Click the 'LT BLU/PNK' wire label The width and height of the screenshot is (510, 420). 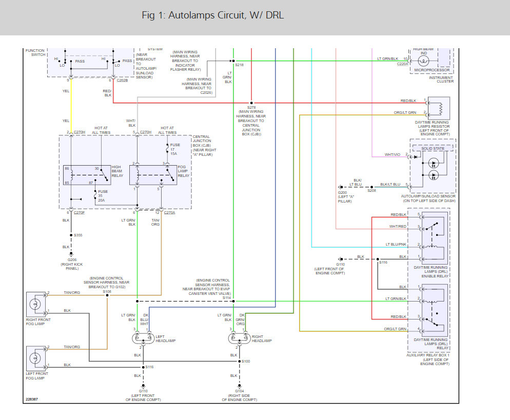[x=396, y=245]
